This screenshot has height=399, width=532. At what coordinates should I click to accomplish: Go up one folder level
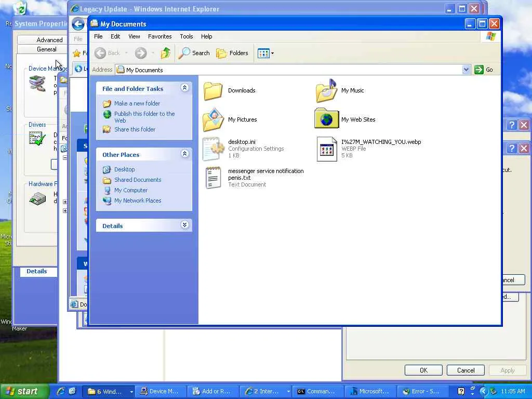[166, 53]
